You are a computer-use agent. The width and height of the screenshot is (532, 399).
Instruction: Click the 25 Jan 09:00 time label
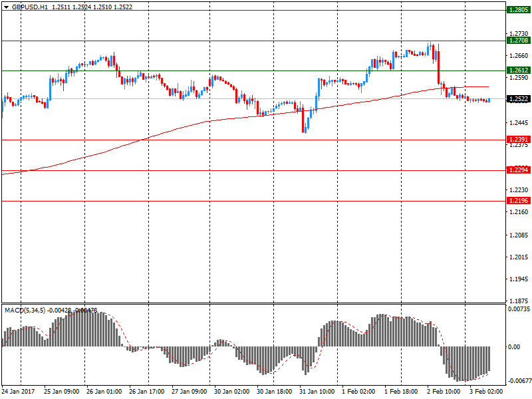coord(61,392)
